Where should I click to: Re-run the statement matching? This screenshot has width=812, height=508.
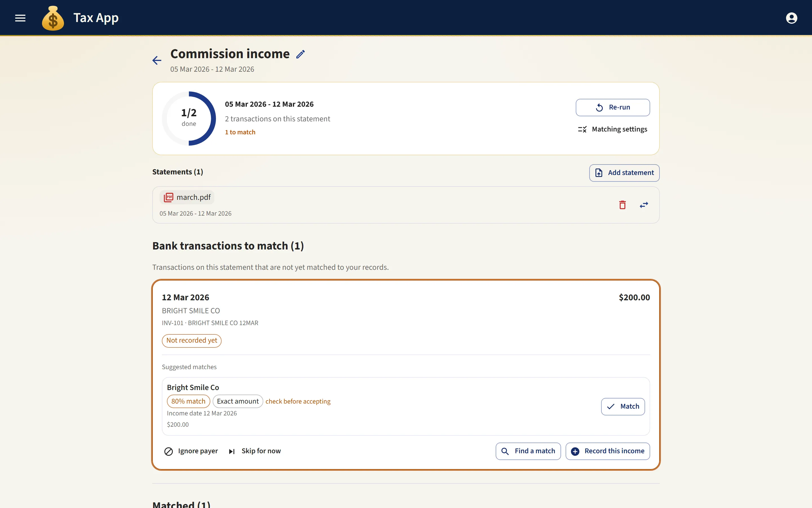613,108
